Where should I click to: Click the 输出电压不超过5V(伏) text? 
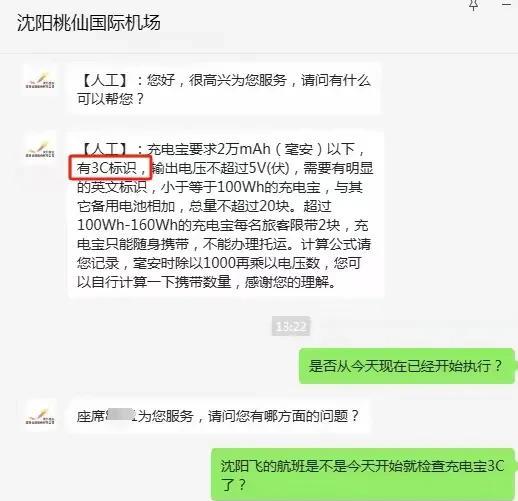(220, 168)
